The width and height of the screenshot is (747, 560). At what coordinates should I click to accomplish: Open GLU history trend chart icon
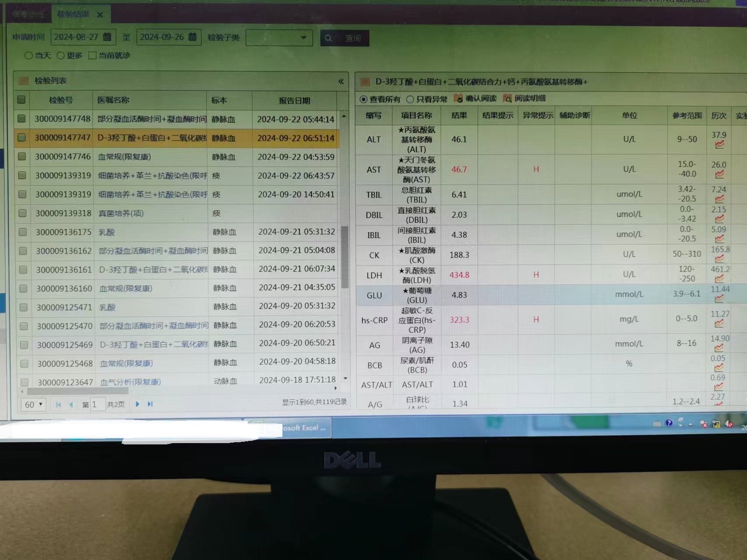pos(719,299)
